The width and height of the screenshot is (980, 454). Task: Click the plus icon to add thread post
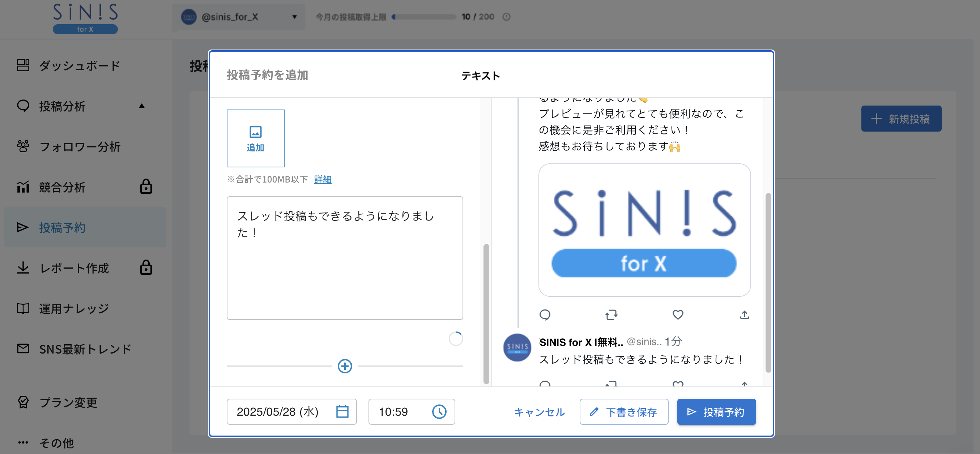pos(345,366)
